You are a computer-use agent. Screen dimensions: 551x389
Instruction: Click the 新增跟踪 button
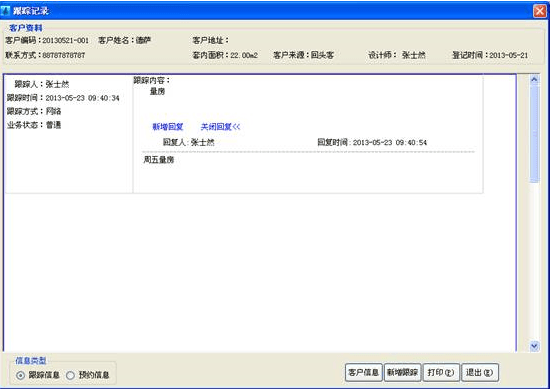(402, 372)
